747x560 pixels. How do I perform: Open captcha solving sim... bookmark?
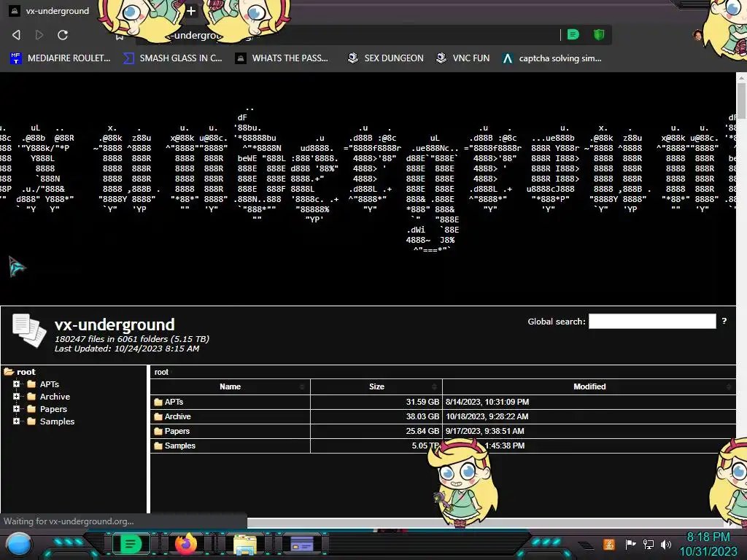(x=551, y=58)
